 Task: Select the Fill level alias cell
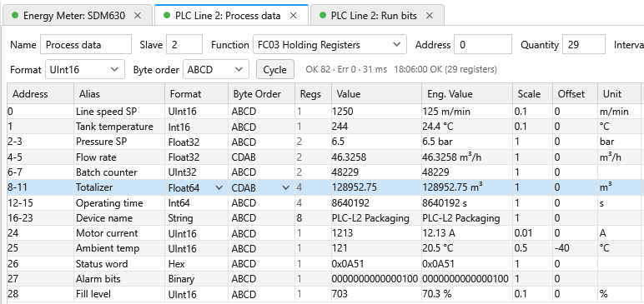pyautogui.click(x=119, y=295)
